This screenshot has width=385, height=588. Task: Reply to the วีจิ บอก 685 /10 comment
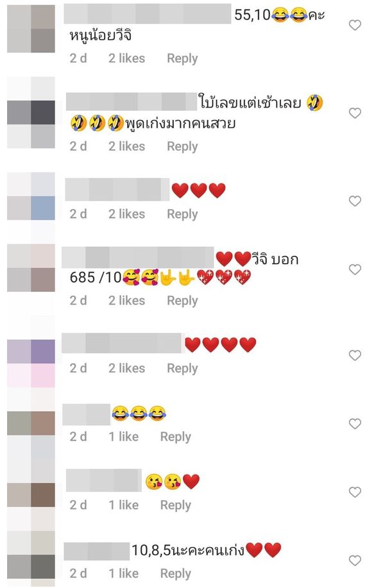[x=182, y=301]
